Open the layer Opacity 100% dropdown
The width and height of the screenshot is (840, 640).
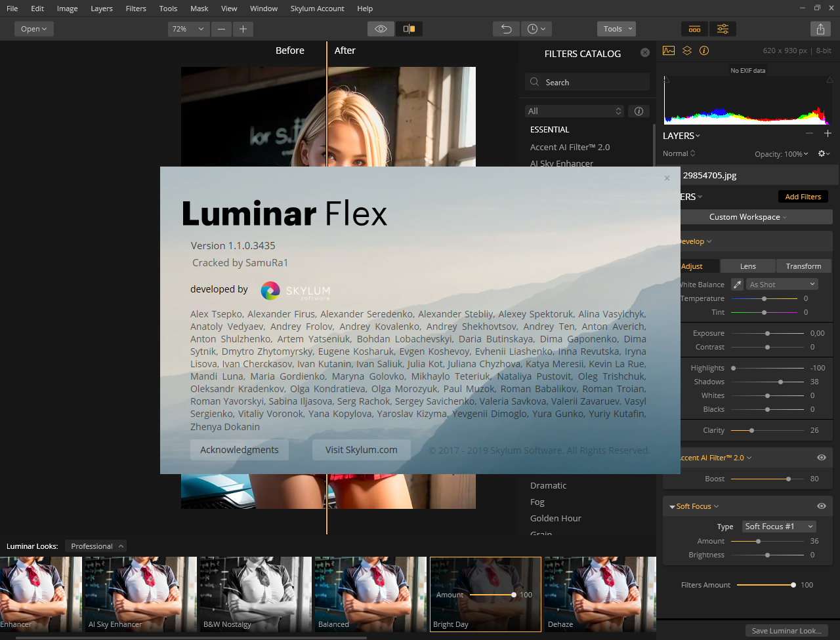(x=782, y=154)
